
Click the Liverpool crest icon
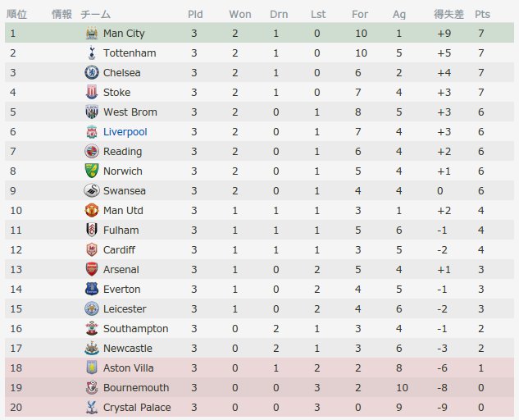92,131
